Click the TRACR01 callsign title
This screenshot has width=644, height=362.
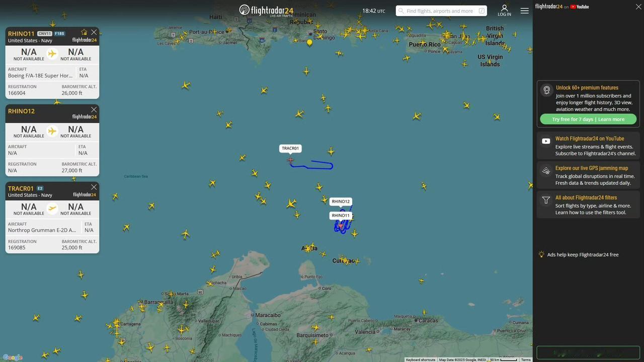(21, 189)
